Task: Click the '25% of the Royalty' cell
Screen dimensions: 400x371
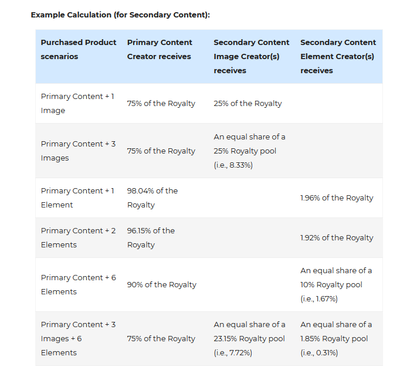Action: pyautogui.click(x=248, y=103)
